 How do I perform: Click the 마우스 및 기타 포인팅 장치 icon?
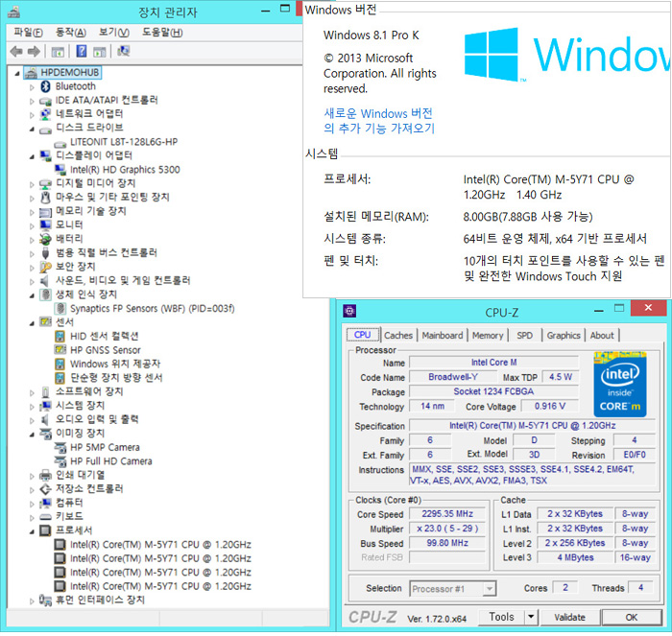(45, 198)
